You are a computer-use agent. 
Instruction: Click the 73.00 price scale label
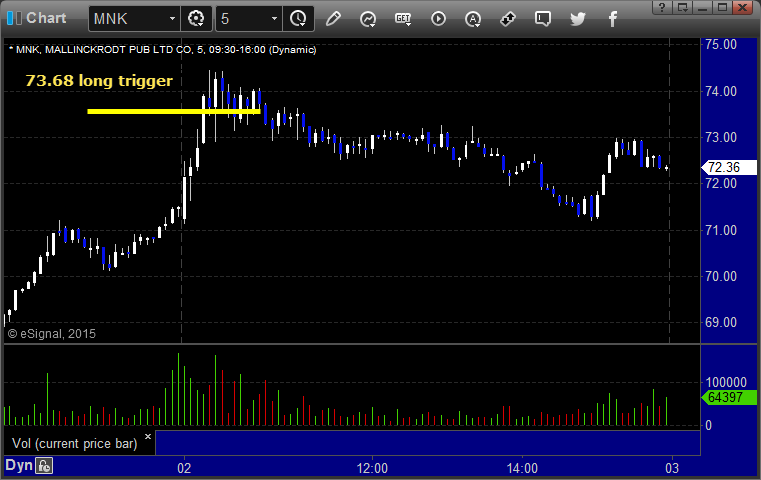point(721,137)
